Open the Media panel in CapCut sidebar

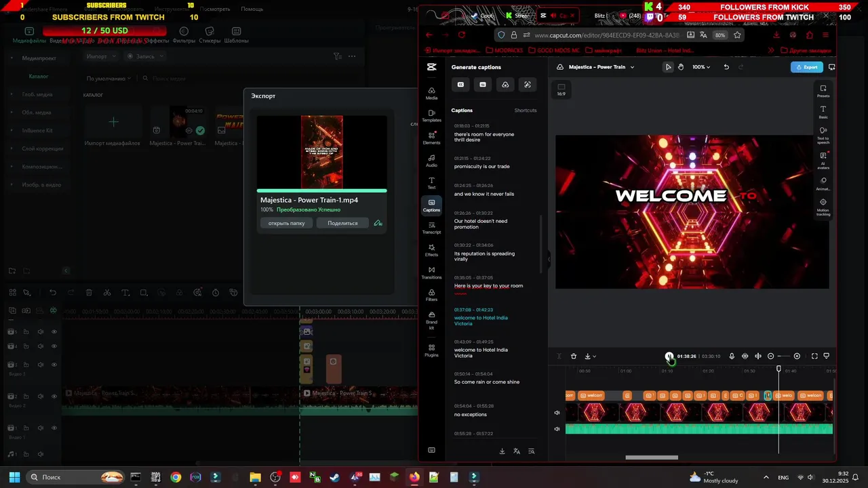tap(431, 94)
